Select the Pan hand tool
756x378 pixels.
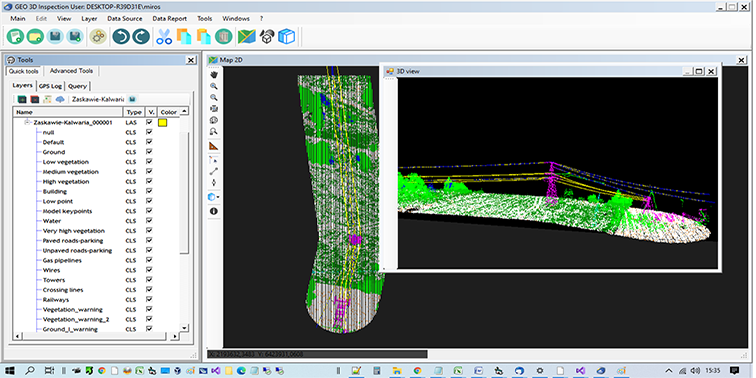pyautogui.click(x=214, y=75)
